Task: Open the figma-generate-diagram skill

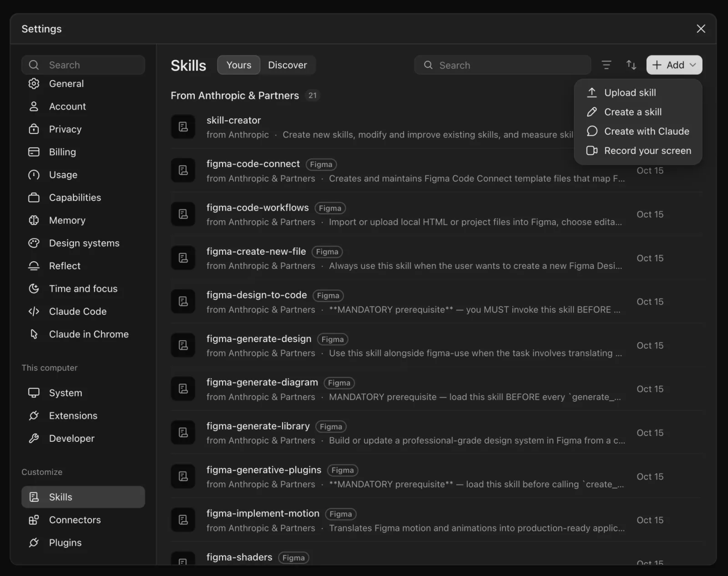Action: click(436, 389)
